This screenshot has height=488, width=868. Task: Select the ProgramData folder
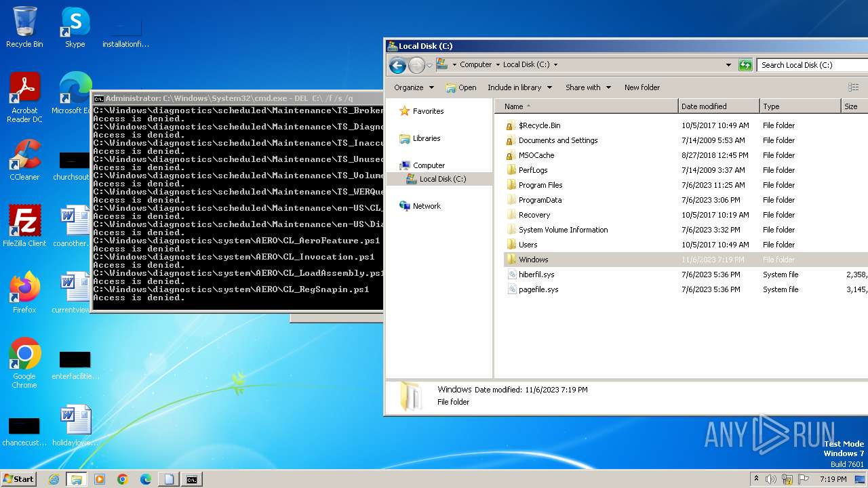[x=533, y=200]
